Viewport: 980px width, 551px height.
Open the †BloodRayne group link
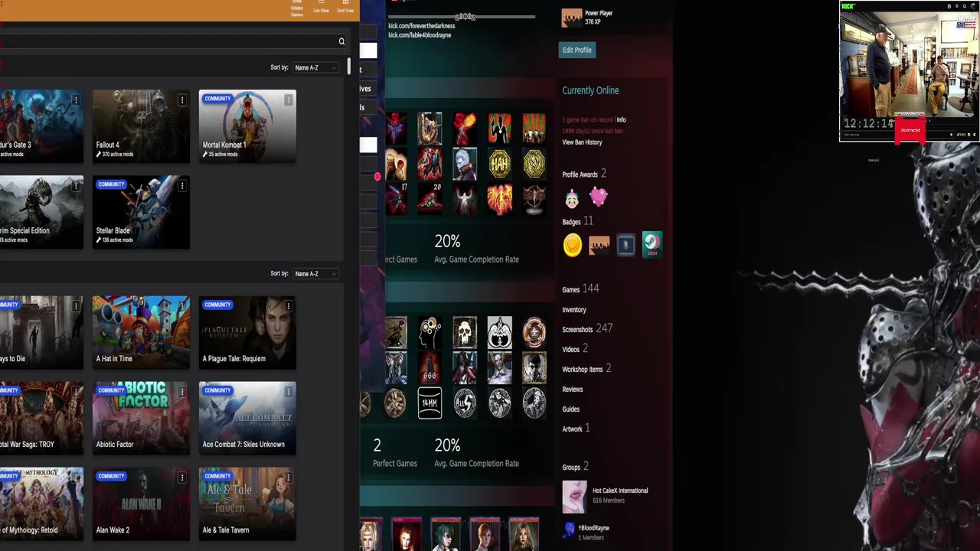click(594, 528)
